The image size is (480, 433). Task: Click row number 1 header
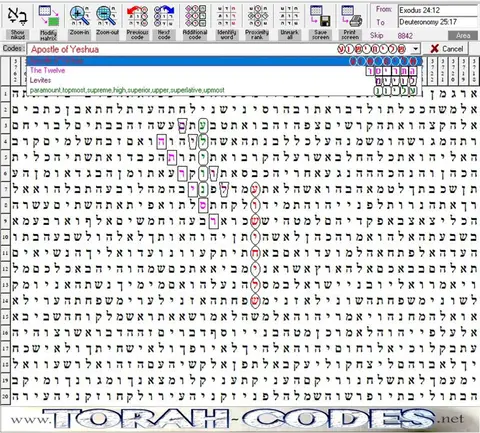point(5,93)
